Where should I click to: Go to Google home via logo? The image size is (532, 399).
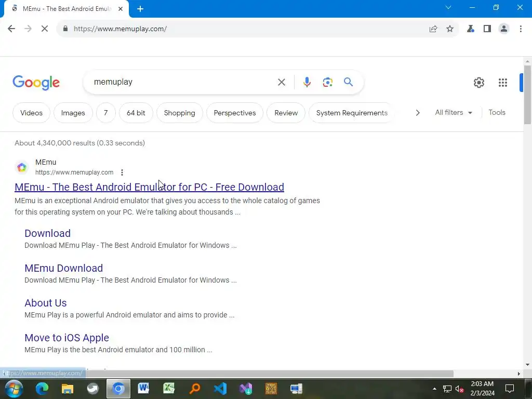pos(36,83)
